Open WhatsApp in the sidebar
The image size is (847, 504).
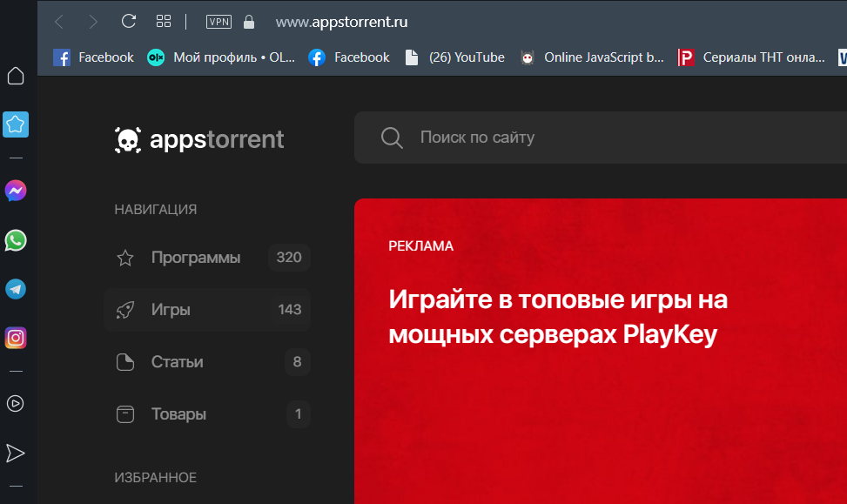(16, 240)
